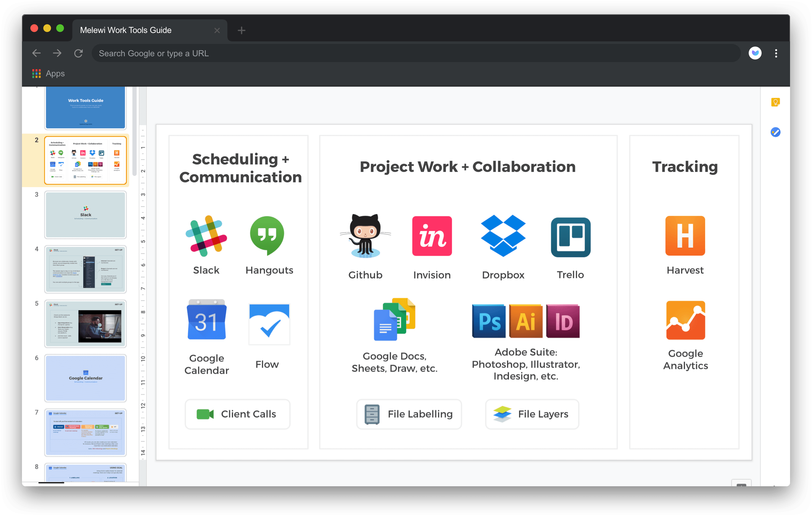Open the browser three-dot menu

coord(776,53)
